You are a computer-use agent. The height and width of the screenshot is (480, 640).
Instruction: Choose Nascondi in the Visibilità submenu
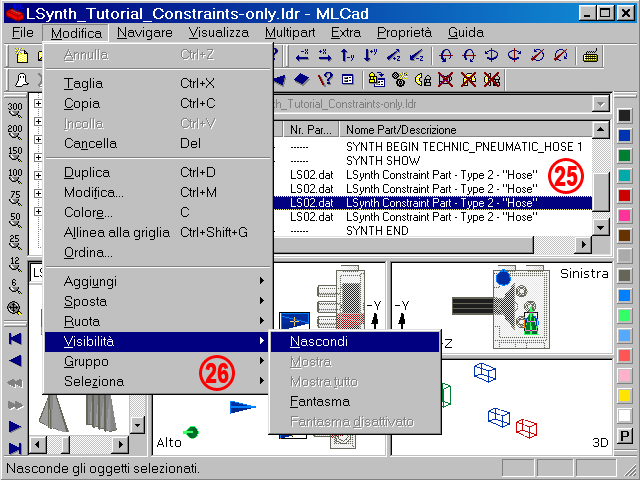(x=355, y=342)
